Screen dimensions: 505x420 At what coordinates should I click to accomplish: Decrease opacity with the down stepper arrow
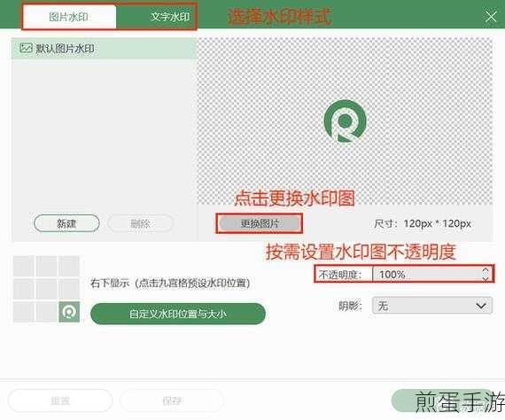pos(486,278)
